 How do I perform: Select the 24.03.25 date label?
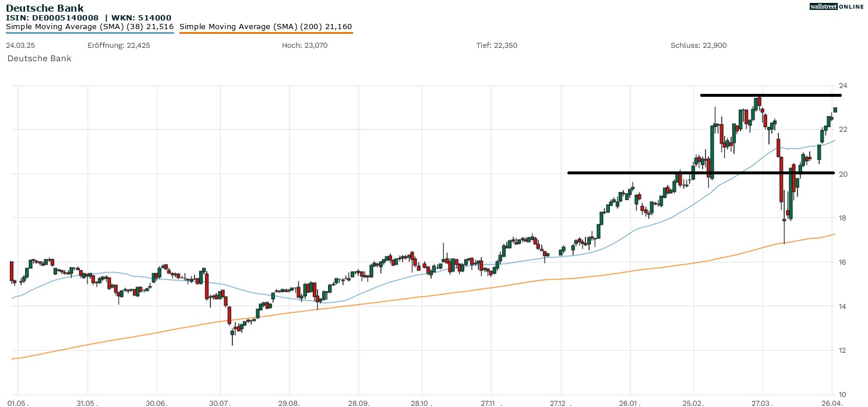tap(20, 45)
